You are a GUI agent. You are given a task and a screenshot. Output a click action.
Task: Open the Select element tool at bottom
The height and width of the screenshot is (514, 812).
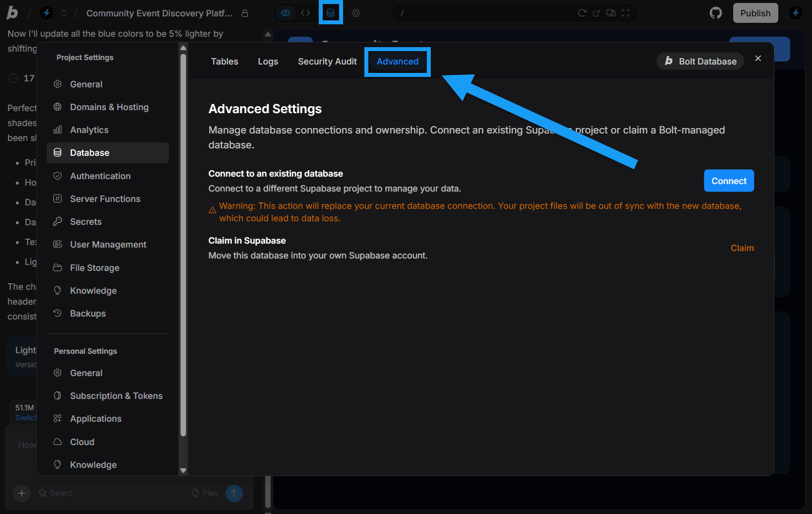pos(55,493)
